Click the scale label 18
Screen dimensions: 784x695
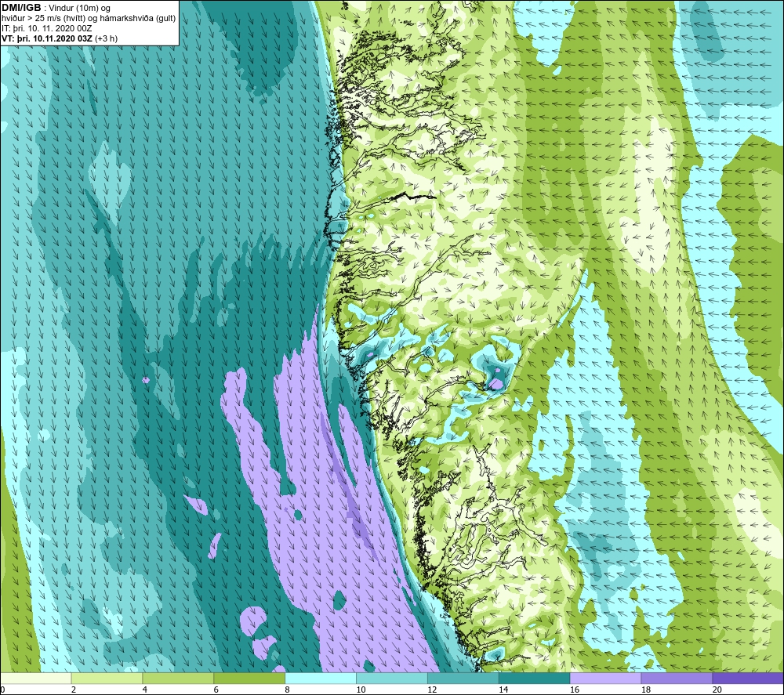(646, 690)
